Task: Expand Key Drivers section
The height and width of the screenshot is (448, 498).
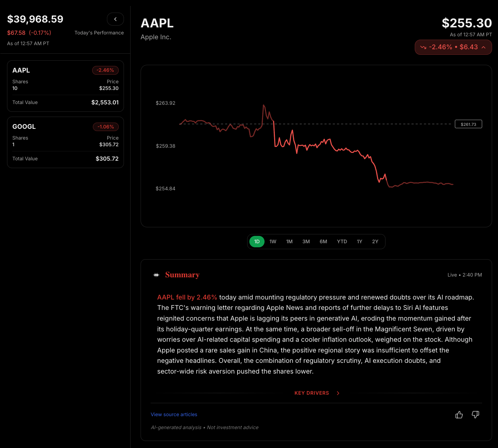Action: coord(317,393)
